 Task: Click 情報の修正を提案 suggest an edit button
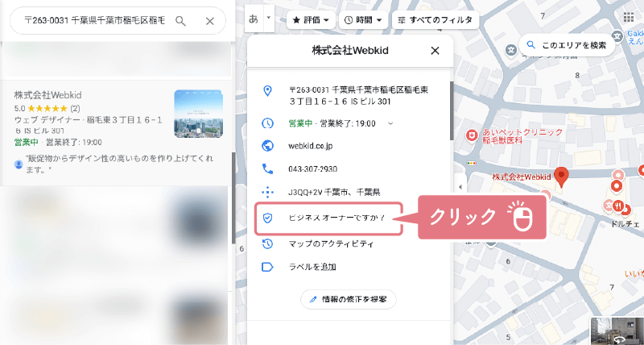(x=349, y=299)
